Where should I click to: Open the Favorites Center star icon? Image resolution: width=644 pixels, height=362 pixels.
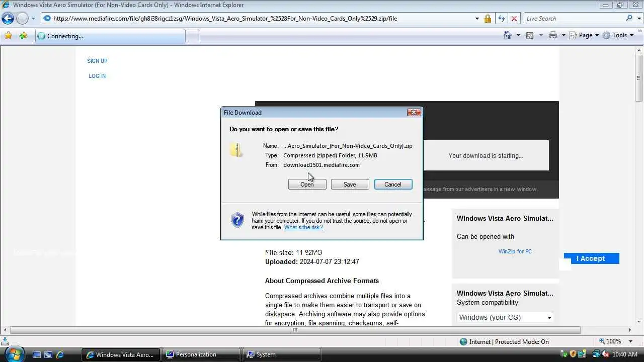click(8, 36)
